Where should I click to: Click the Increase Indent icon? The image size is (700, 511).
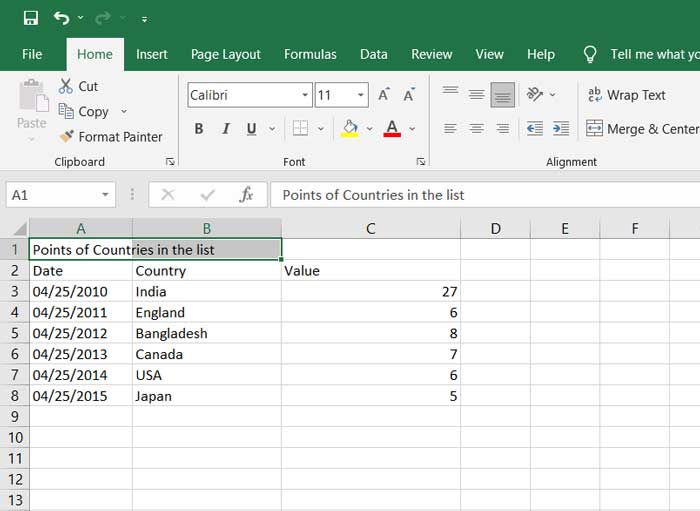tap(561, 129)
